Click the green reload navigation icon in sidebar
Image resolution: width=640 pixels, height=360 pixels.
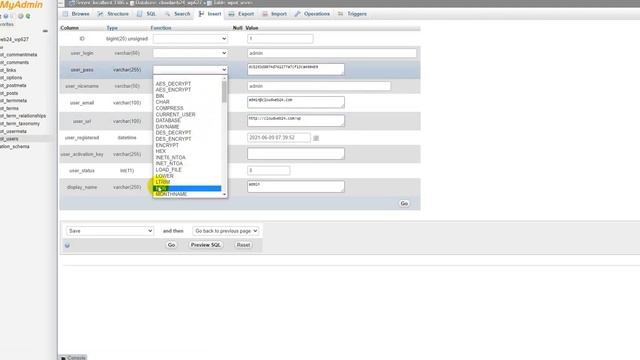click(x=28, y=16)
